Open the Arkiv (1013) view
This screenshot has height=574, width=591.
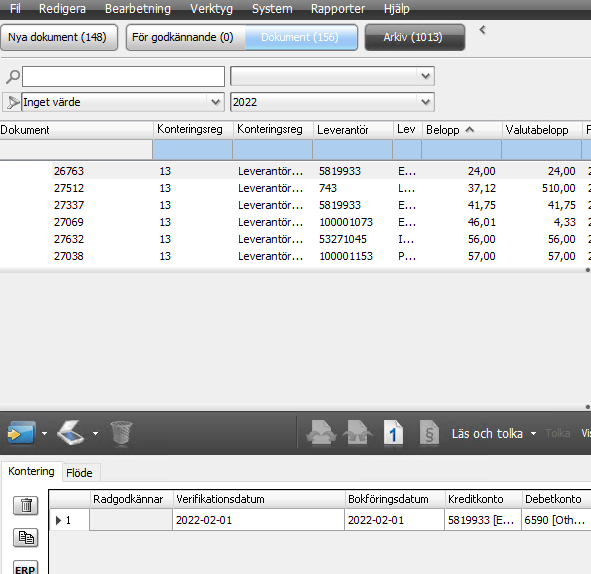415,37
